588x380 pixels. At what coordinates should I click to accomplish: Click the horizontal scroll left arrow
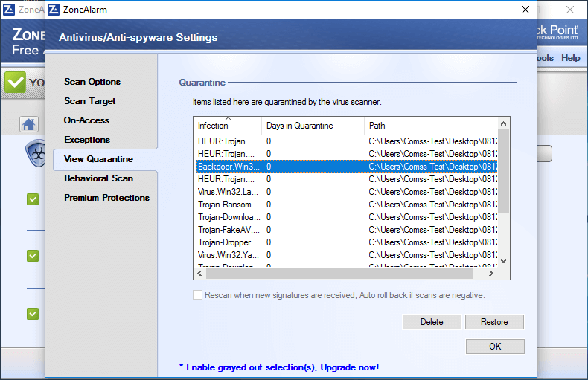click(200, 274)
